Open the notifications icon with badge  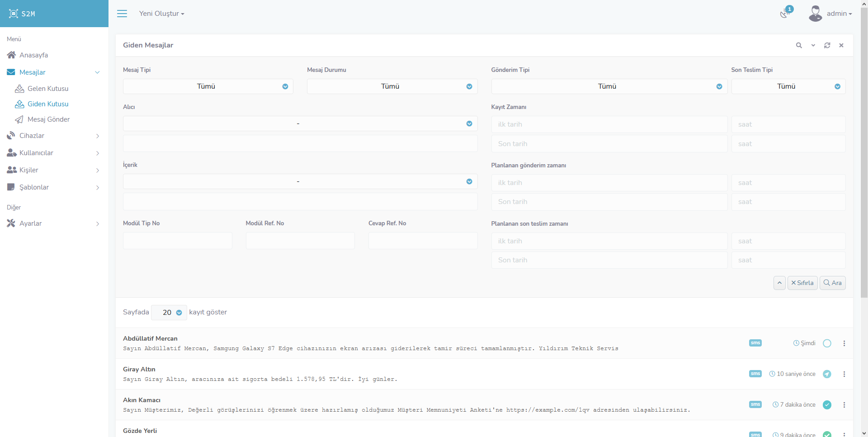(x=785, y=13)
